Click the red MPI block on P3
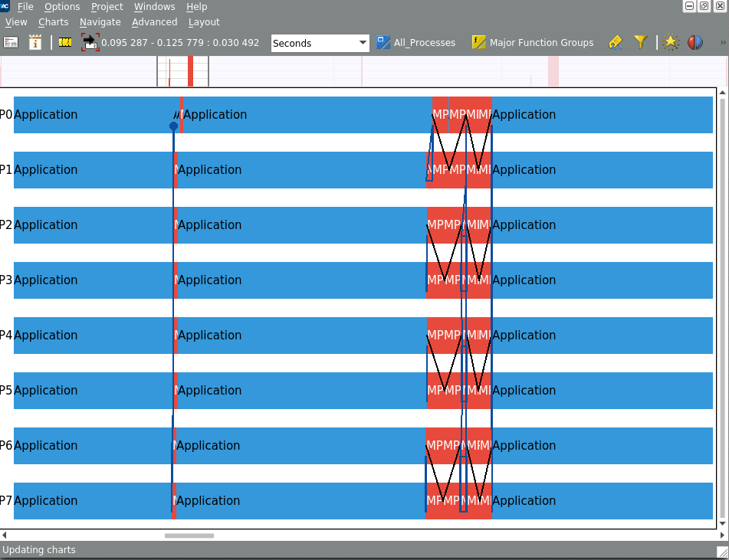Image resolution: width=729 pixels, height=560 pixels. (459, 280)
